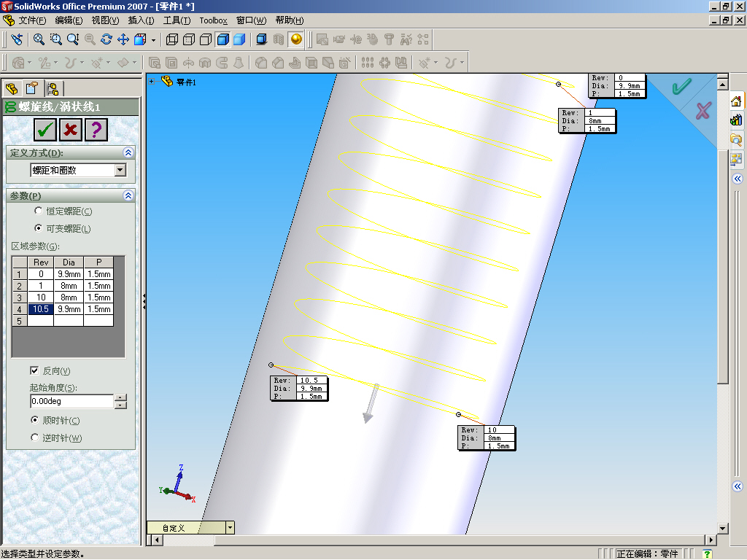The width and height of the screenshot is (747, 560).
Task: Click the status bar help question icon
Action: (707, 554)
